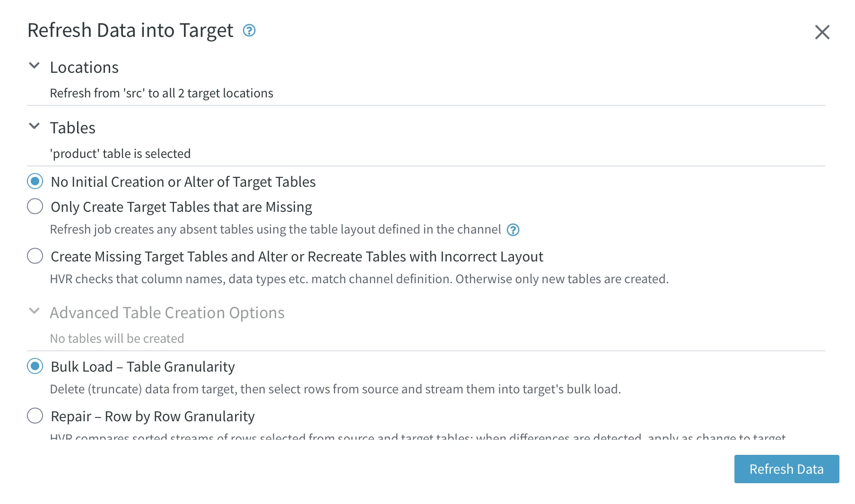Collapse the Tables section
Viewport: 855px width, 504px height.
34,126
